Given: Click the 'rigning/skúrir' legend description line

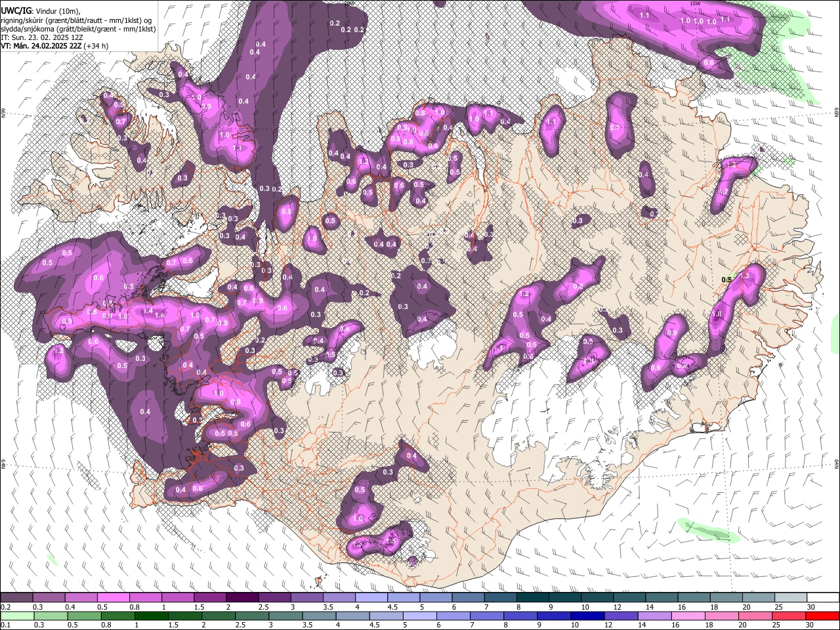Looking at the screenshot, I should [x=77, y=20].
